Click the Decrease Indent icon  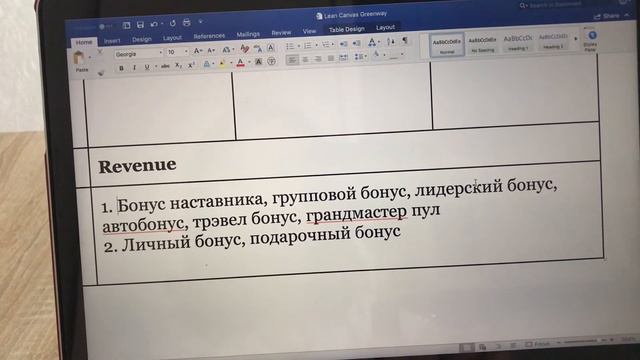click(344, 44)
